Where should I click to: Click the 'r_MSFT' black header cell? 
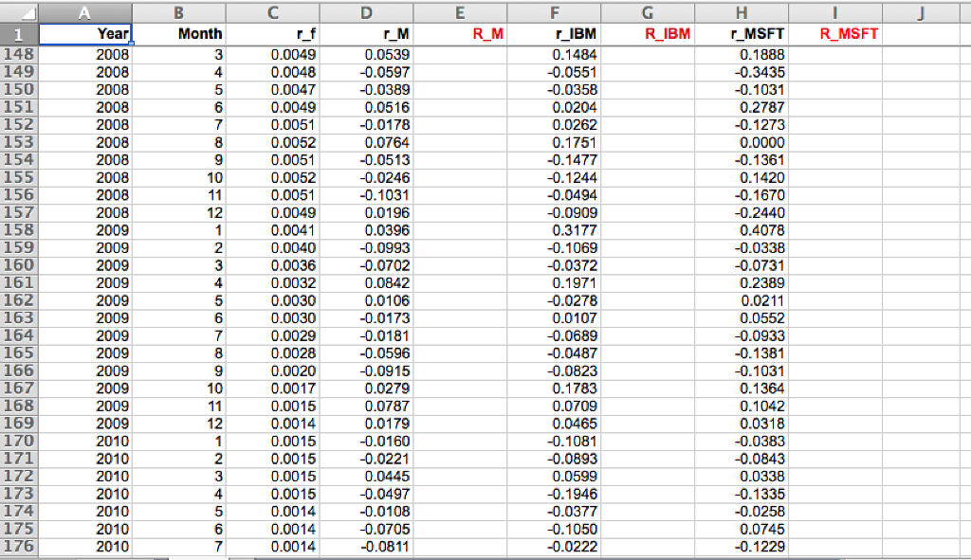[742, 34]
